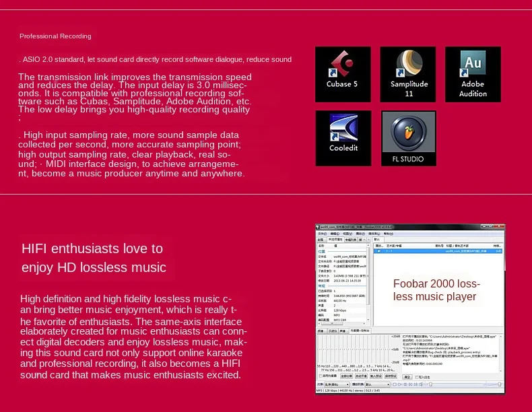
Task: Click the 全部归零 reset all equalizer button
Action: [346, 376]
